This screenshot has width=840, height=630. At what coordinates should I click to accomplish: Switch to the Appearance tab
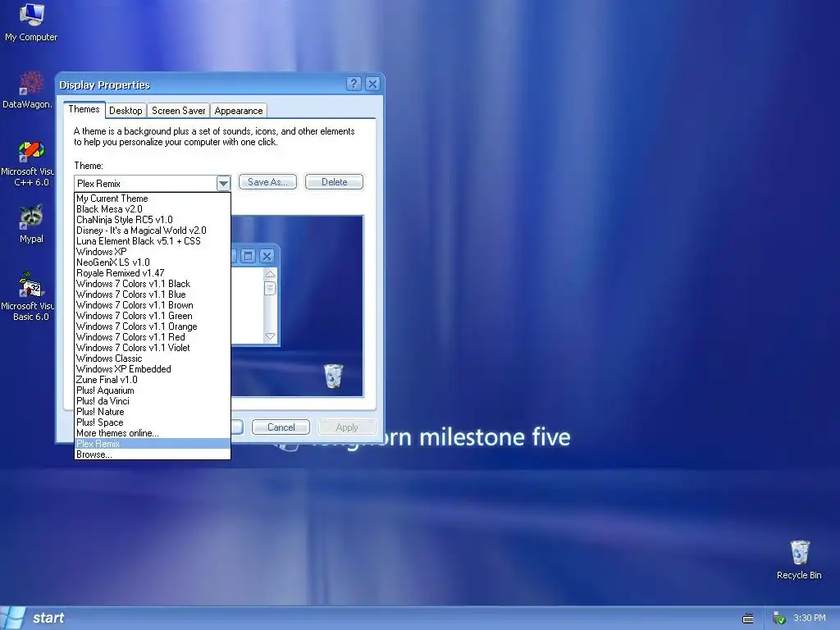[x=239, y=111]
